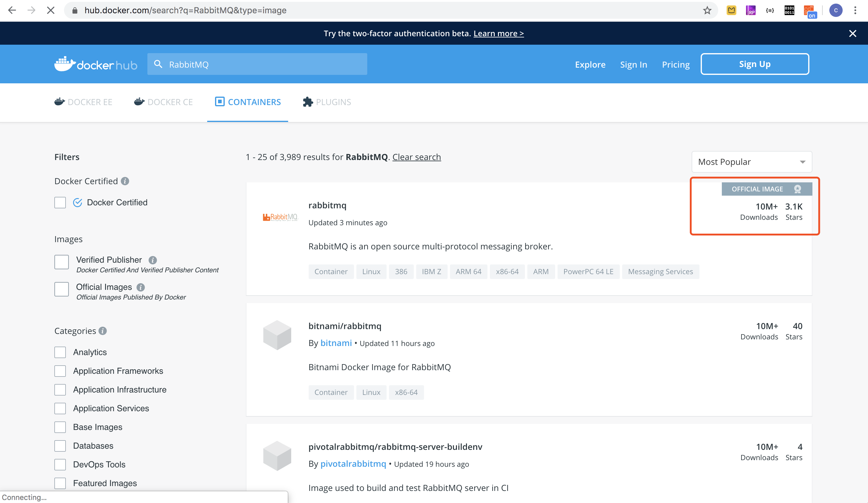Click the Docker Certified info icon

[x=125, y=181]
